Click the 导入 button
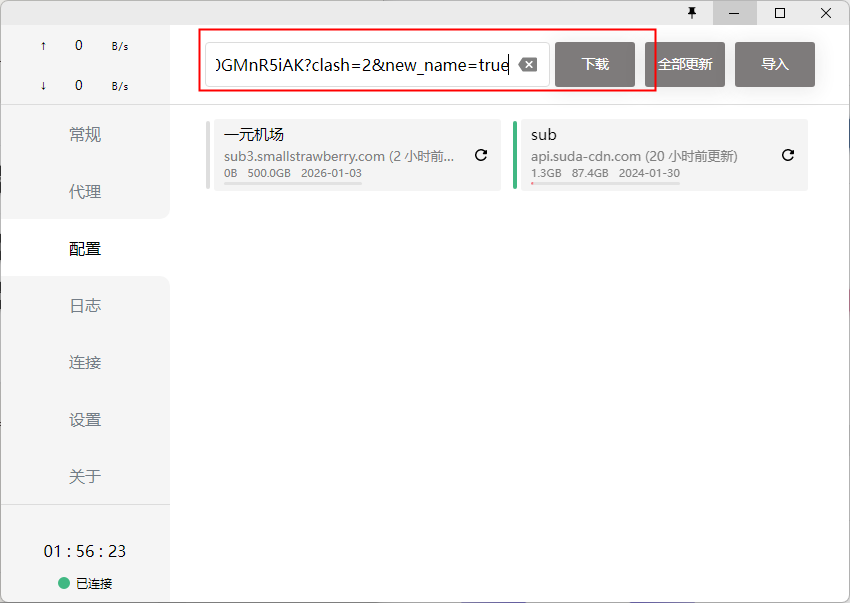 tap(775, 64)
